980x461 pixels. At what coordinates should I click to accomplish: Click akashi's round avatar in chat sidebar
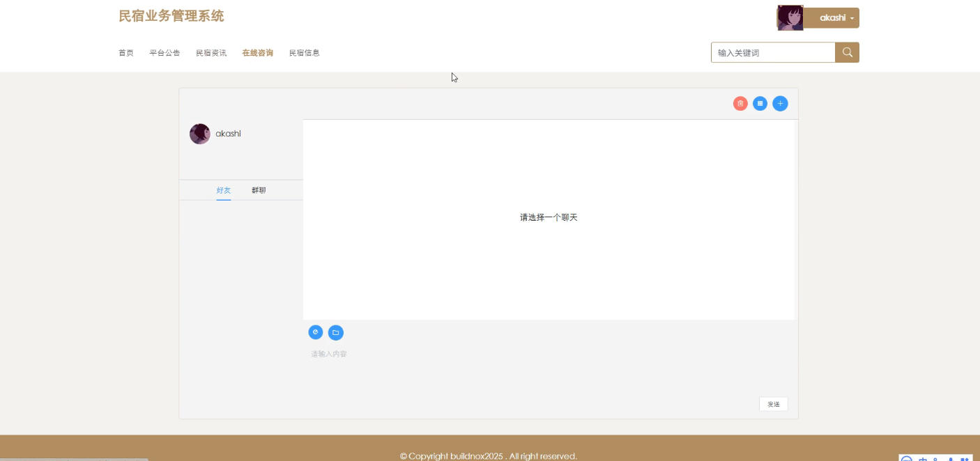coord(200,134)
